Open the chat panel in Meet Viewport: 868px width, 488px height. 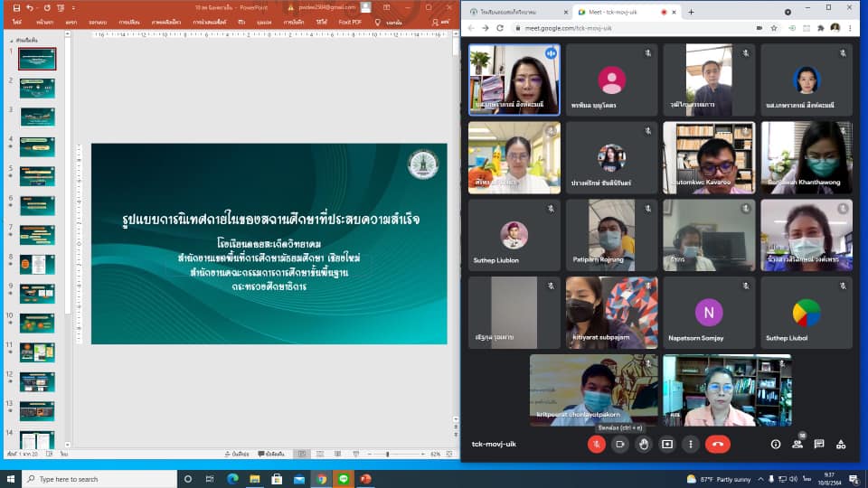(x=819, y=444)
